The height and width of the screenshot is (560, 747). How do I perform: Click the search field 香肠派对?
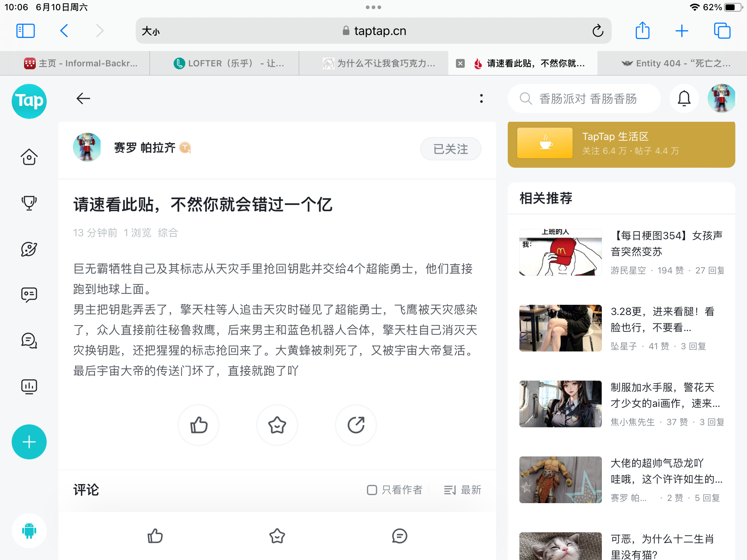[588, 98]
